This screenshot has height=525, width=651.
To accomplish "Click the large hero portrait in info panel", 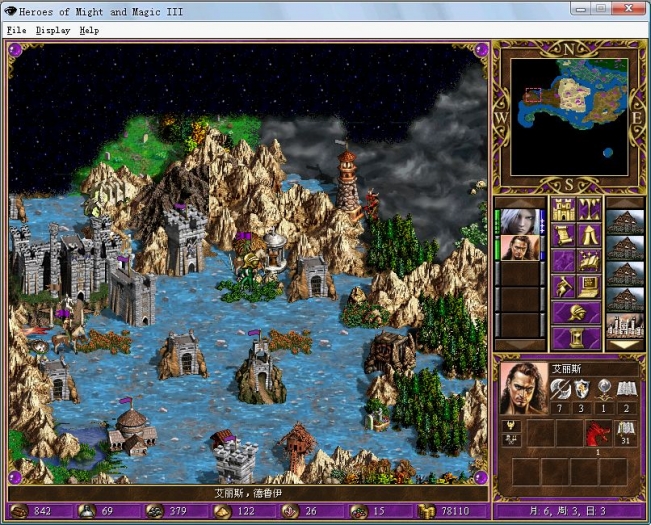I will click(x=524, y=388).
